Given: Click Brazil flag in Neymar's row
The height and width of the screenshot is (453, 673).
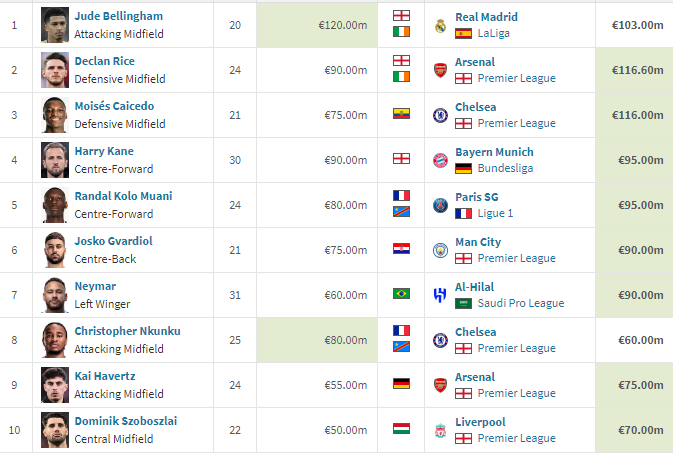Looking at the screenshot, I should click(401, 294).
